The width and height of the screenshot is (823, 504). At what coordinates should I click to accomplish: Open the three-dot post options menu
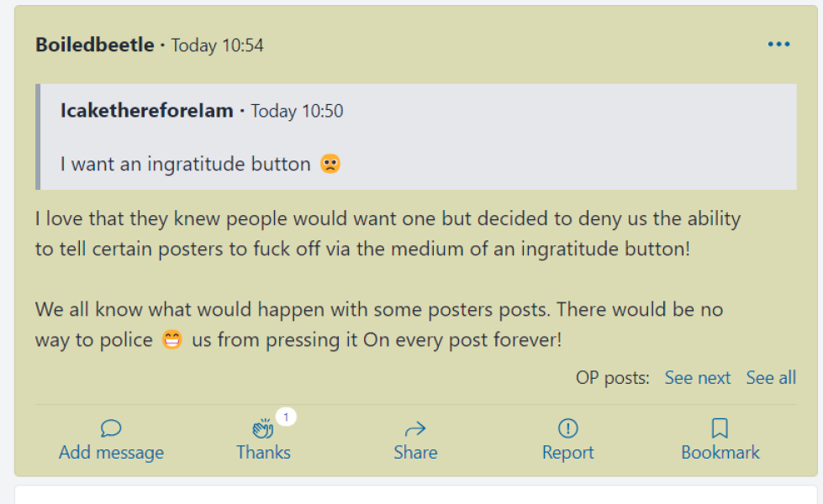coord(778,45)
